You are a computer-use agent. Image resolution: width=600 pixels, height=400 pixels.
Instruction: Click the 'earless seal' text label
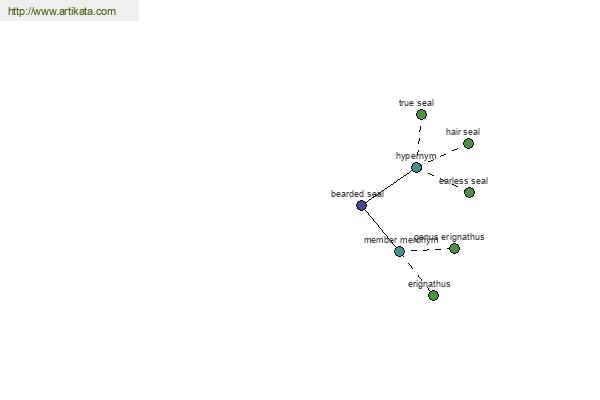pyautogui.click(x=463, y=181)
